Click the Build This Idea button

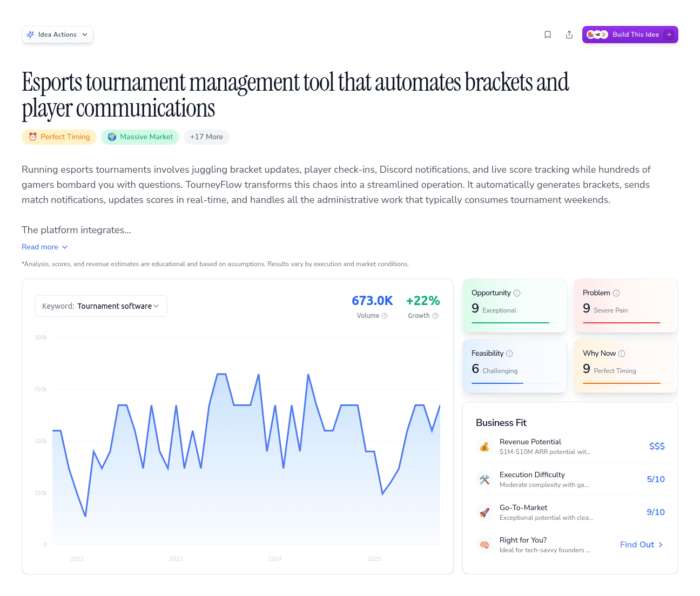pyautogui.click(x=630, y=34)
